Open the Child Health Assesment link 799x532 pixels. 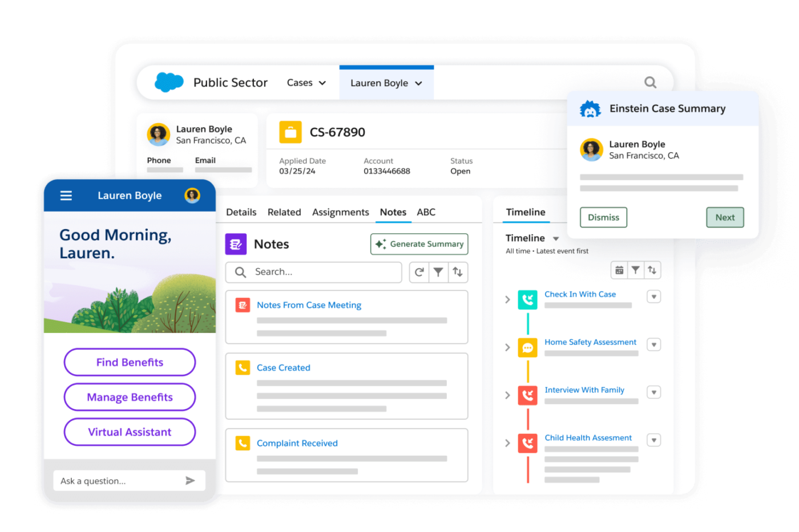(x=588, y=438)
